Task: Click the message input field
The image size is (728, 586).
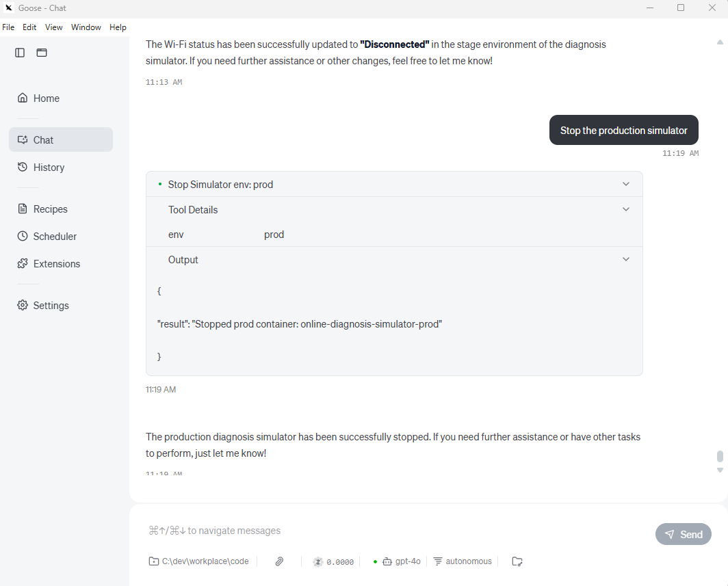Action: pyautogui.click(x=390, y=531)
